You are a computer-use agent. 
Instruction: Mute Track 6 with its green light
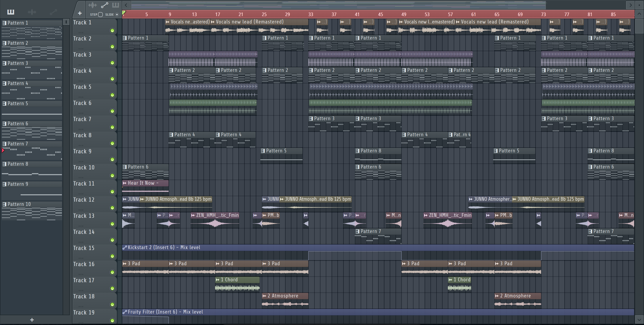tap(112, 111)
